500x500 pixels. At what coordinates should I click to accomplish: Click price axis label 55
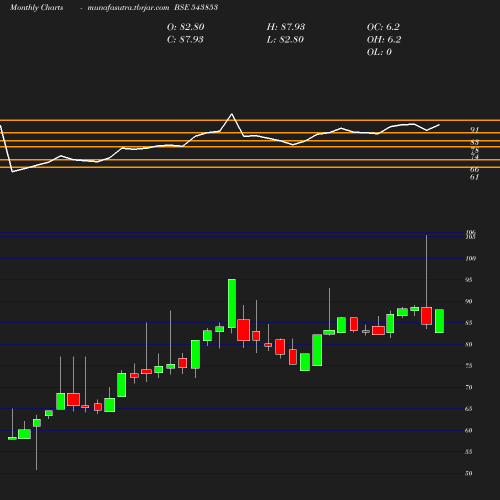pos(469,452)
